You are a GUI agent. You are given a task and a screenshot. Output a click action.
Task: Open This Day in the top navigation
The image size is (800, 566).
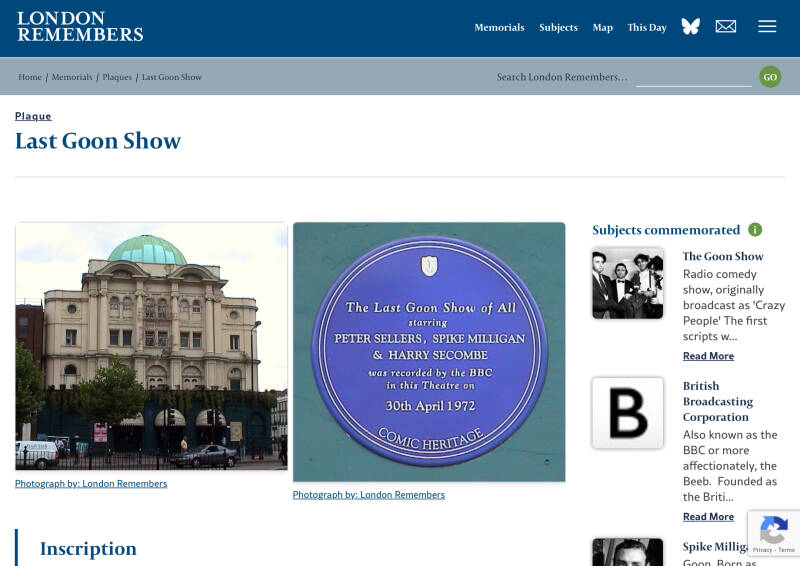647,28
